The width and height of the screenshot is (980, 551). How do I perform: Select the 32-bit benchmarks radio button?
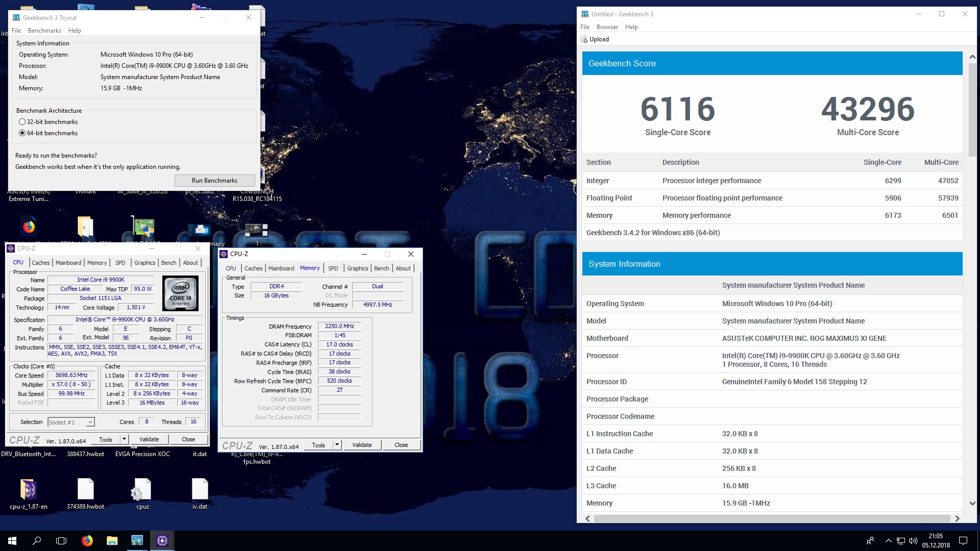coord(22,122)
